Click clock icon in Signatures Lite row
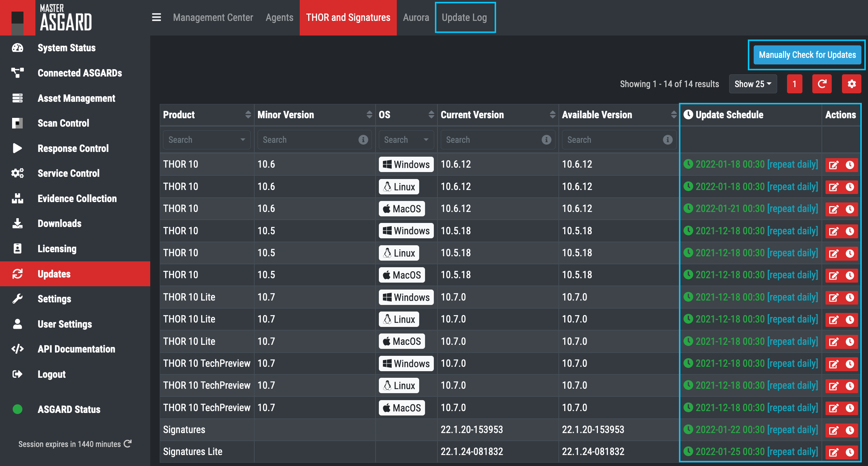Image resolution: width=868 pixels, height=466 pixels. [x=850, y=452]
